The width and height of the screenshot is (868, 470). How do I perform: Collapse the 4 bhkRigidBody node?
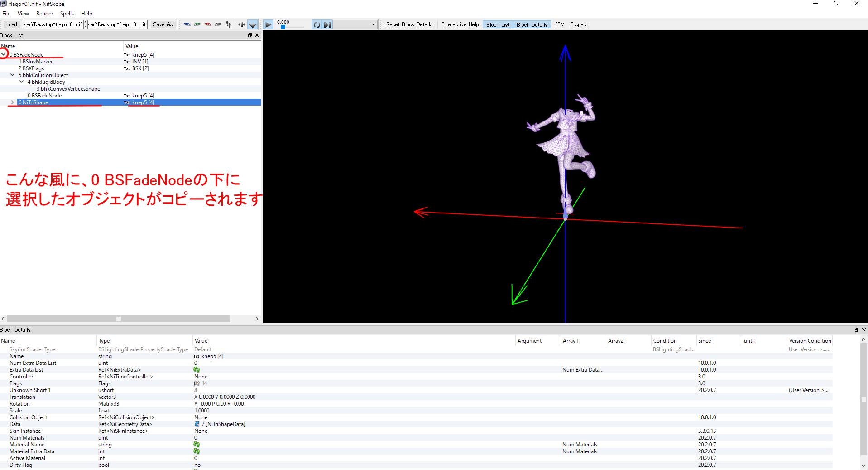tap(21, 82)
